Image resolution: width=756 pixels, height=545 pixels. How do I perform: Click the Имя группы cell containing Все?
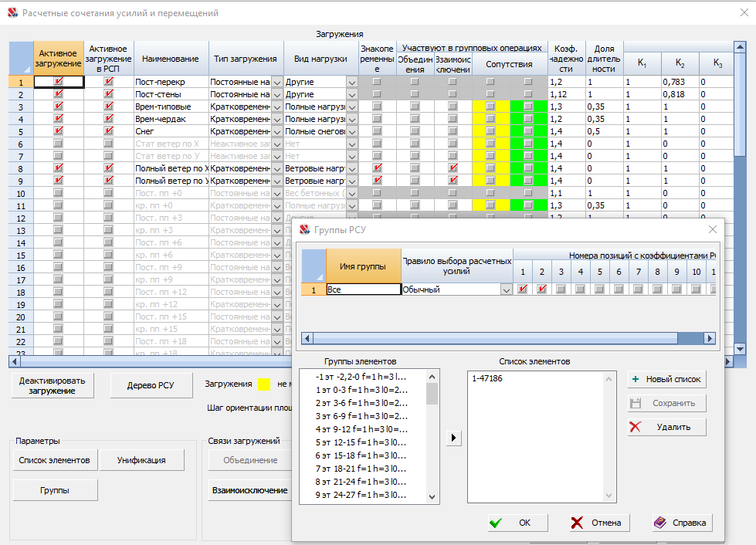point(363,289)
